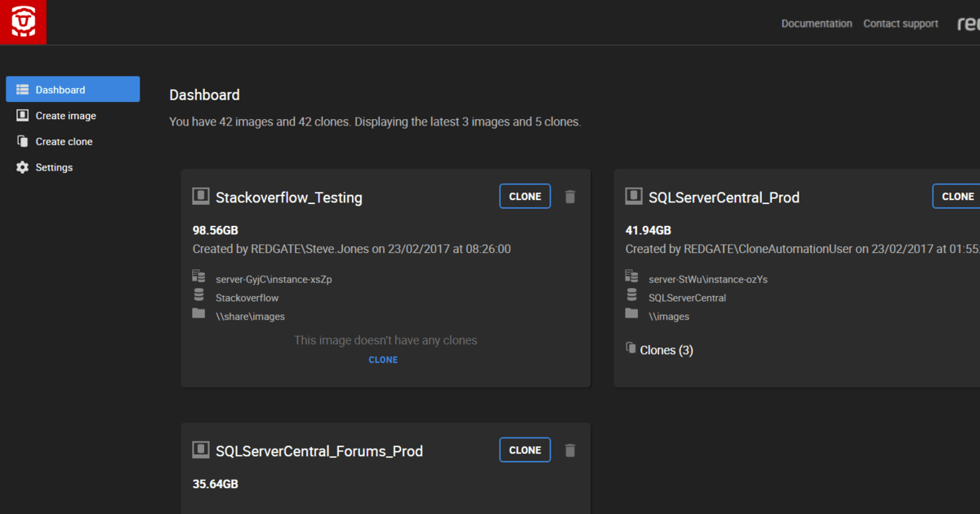Click This image doesn't have any clones message
Screen dimensions: 980x514
[x=385, y=340]
